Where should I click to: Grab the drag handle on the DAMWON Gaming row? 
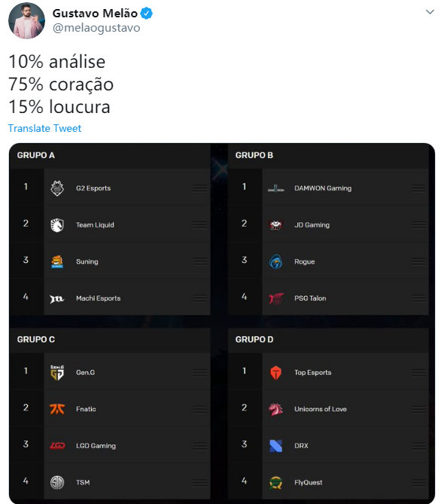tap(418, 188)
